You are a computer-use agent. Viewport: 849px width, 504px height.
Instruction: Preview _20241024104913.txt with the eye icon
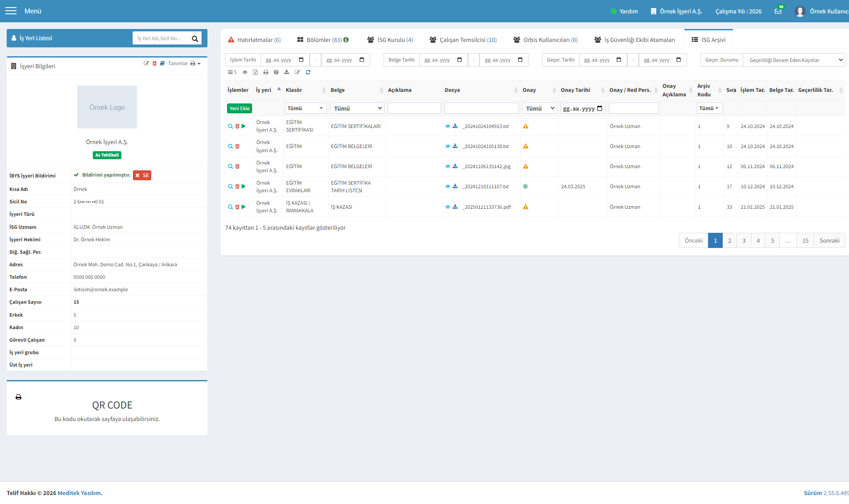(x=447, y=126)
